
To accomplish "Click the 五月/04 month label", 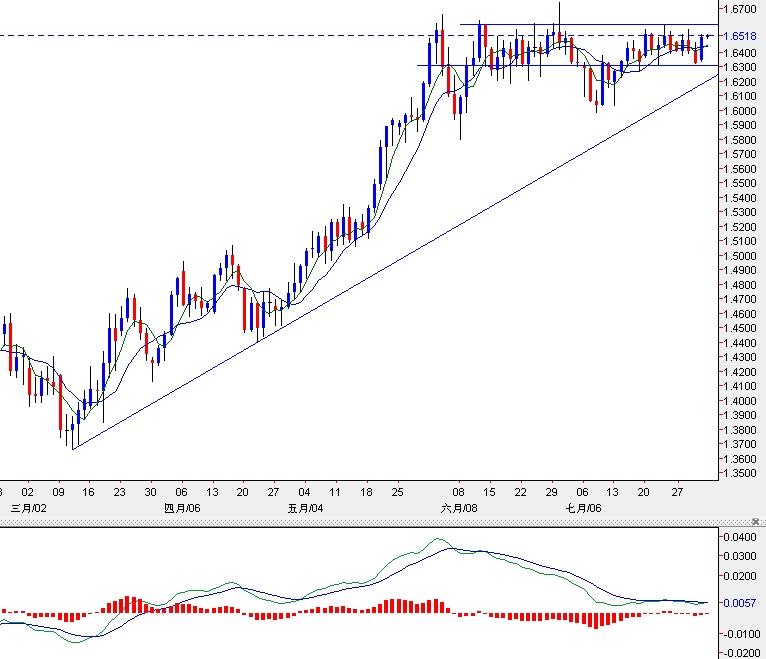I will (305, 509).
